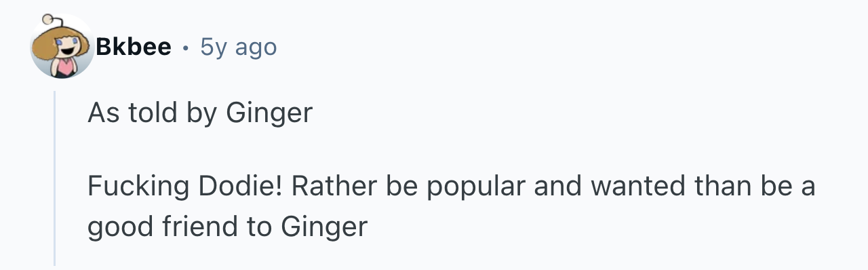This screenshot has height=270, width=868.
Task: Click the avatar's pink top
Action: pos(65,68)
